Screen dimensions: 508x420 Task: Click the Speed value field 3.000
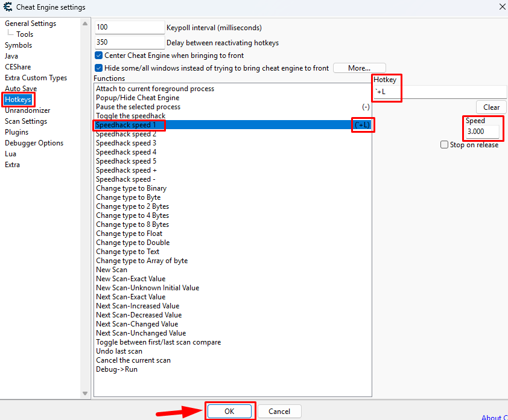[x=482, y=132]
